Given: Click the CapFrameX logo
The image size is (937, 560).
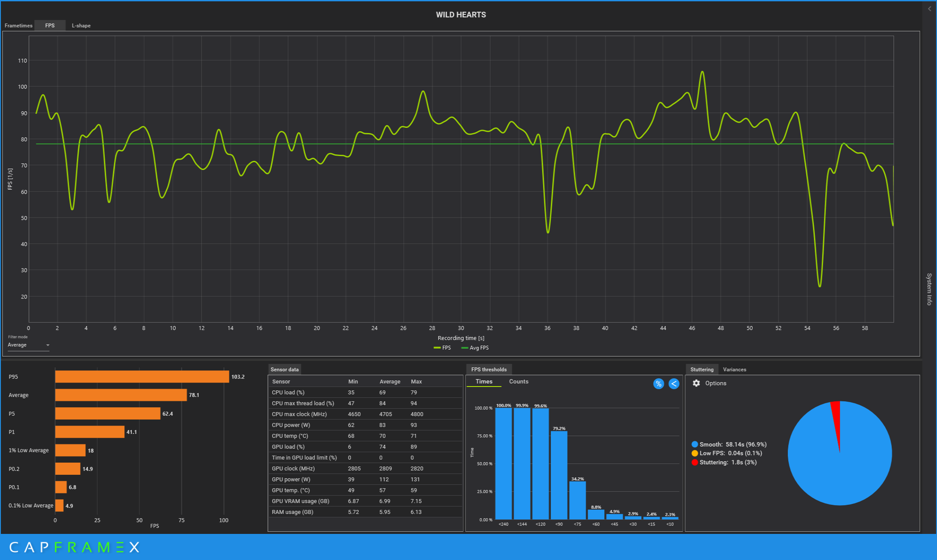Looking at the screenshot, I should [75, 547].
